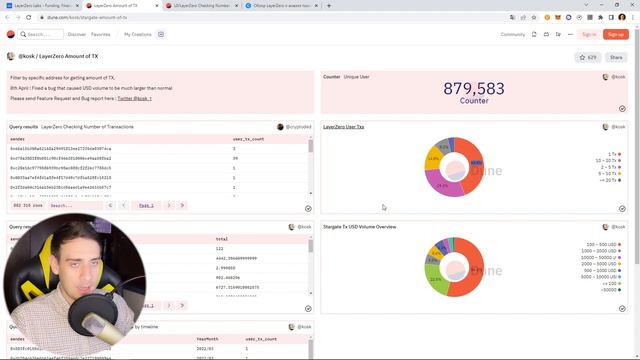Toggle the '<= 100' legend entry
Viewport: 640px width, 360px height.
[x=612, y=283]
